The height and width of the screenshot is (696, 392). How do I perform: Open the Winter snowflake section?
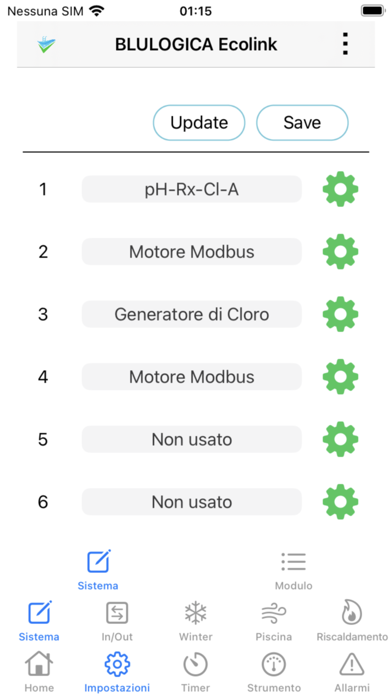[x=196, y=621]
